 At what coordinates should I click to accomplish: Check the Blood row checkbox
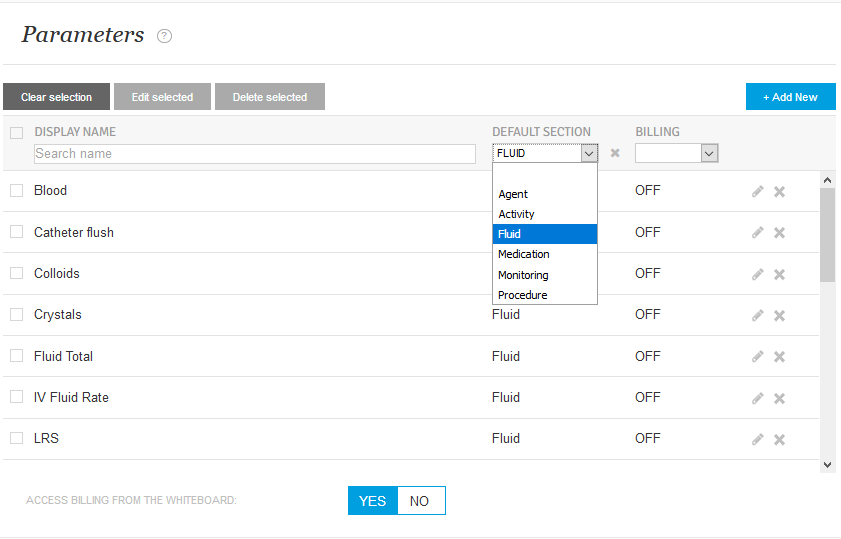[17, 190]
